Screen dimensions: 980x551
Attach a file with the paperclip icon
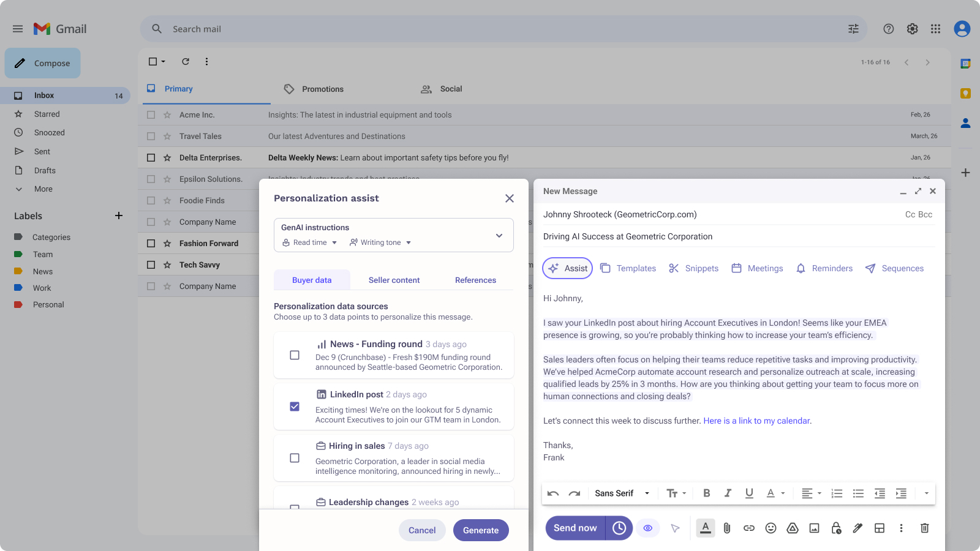click(727, 528)
